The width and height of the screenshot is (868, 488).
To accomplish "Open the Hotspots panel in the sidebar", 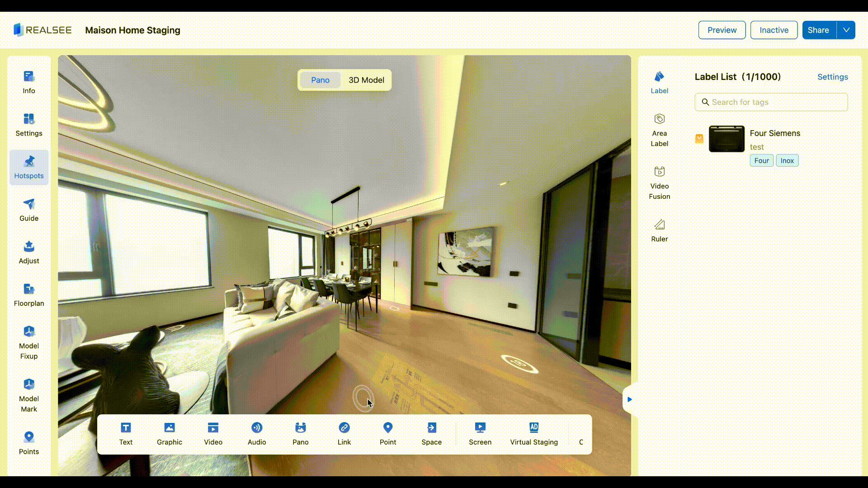I will [x=29, y=168].
